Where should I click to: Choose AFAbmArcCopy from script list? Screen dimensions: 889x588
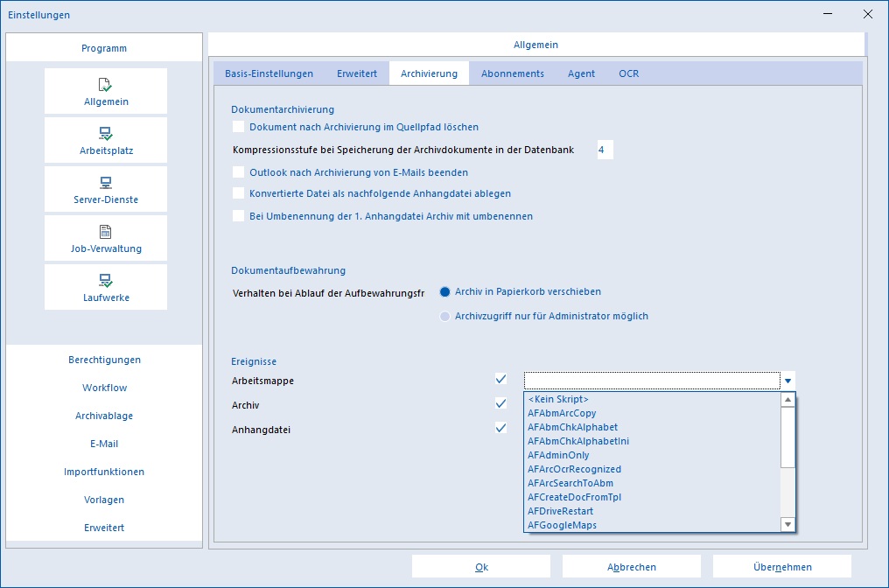coord(652,413)
